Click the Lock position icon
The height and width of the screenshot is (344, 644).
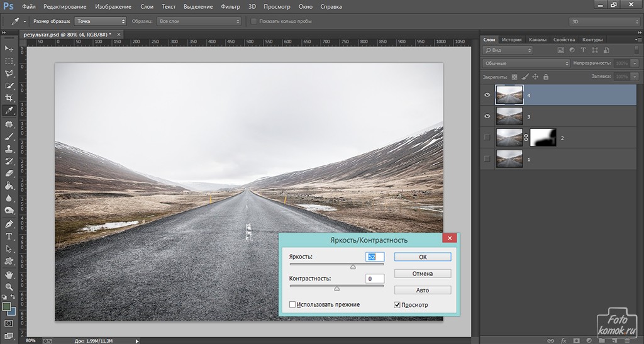coord(535,77)
